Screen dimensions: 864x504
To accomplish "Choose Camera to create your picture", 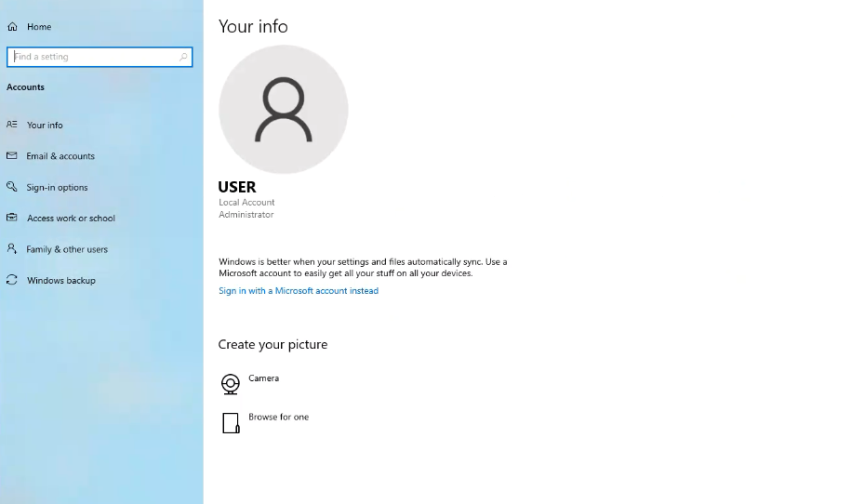I will (263, 378).
